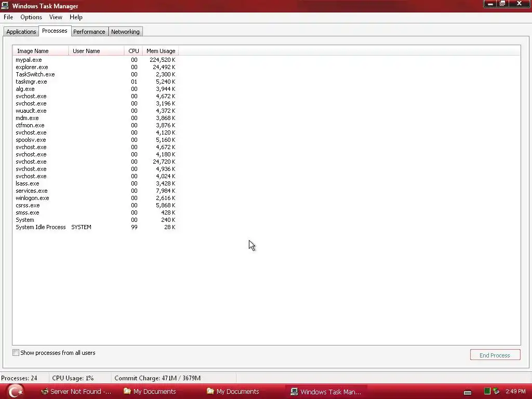The image size is (532, 399).
Task: Open the View menu
Action: click(56, 17)
